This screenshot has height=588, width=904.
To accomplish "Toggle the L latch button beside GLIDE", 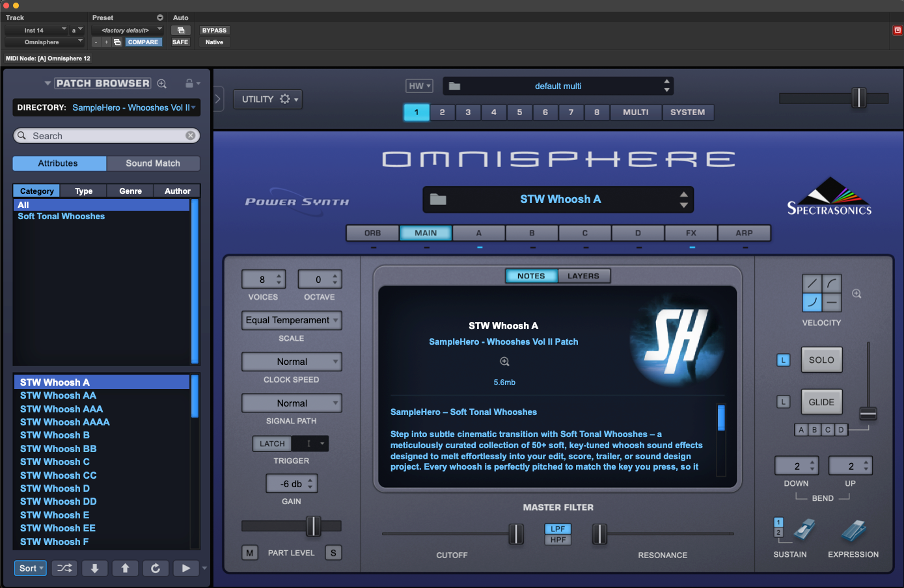I will tap(784, 402).
